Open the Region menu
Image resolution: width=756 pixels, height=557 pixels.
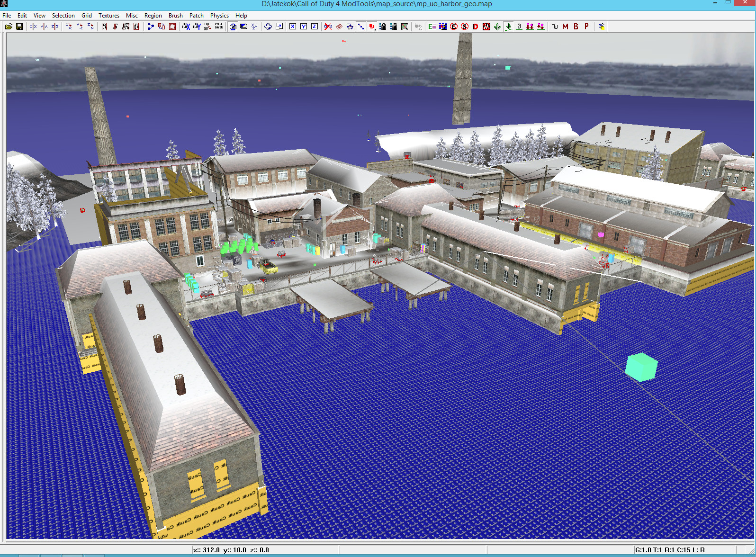click(153, 16)
